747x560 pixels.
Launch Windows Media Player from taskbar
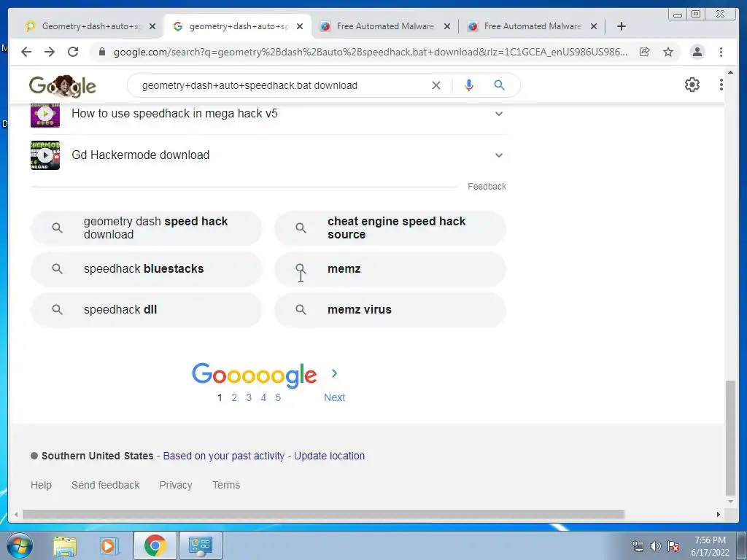coord(109,545)
